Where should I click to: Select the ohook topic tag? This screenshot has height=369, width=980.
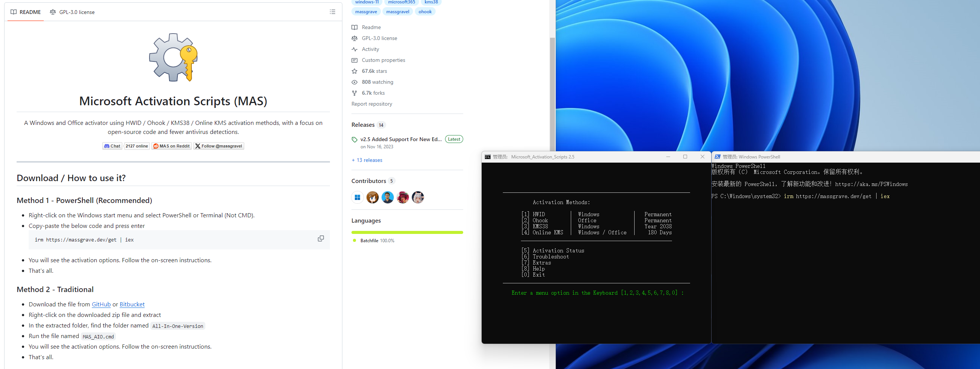425,12
